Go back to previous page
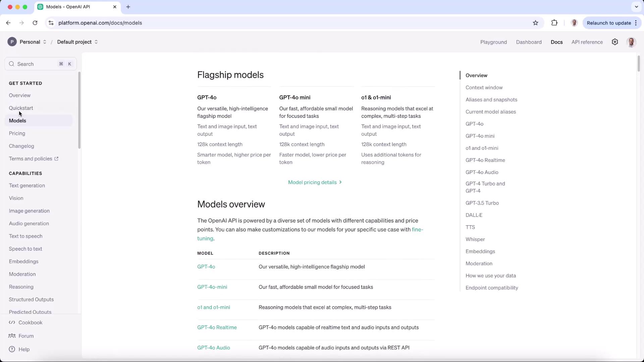Viewport: 644px width, 362px height. [x=8, y=23]
